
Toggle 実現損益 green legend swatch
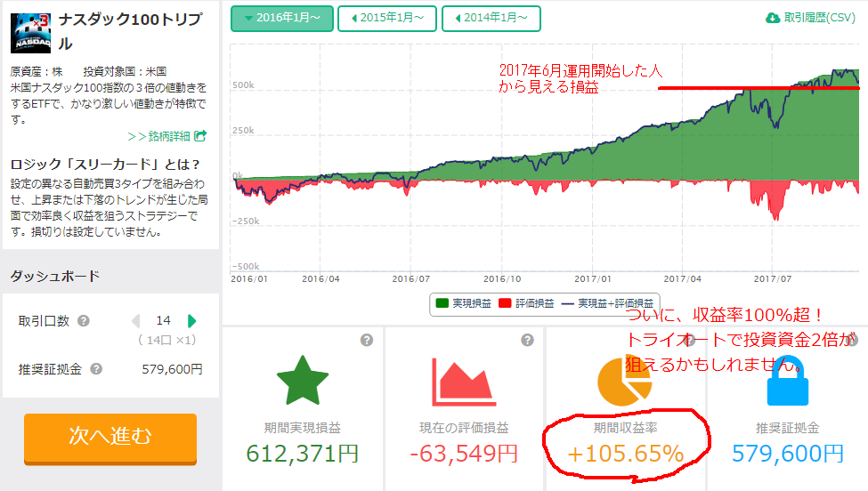[x=442, y=303]
